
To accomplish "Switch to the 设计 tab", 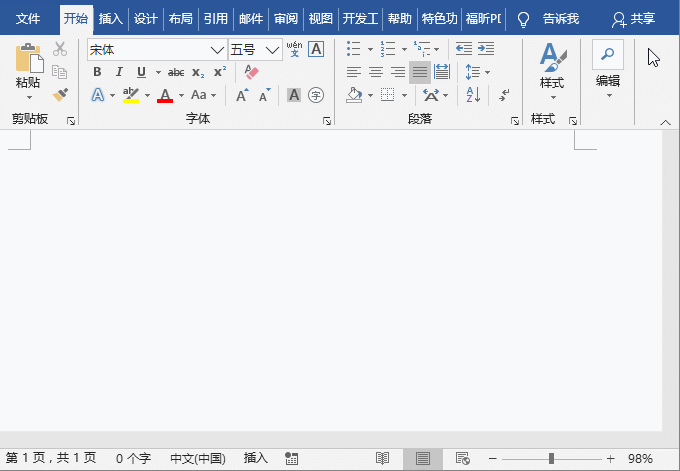I will tap(146, 19).
